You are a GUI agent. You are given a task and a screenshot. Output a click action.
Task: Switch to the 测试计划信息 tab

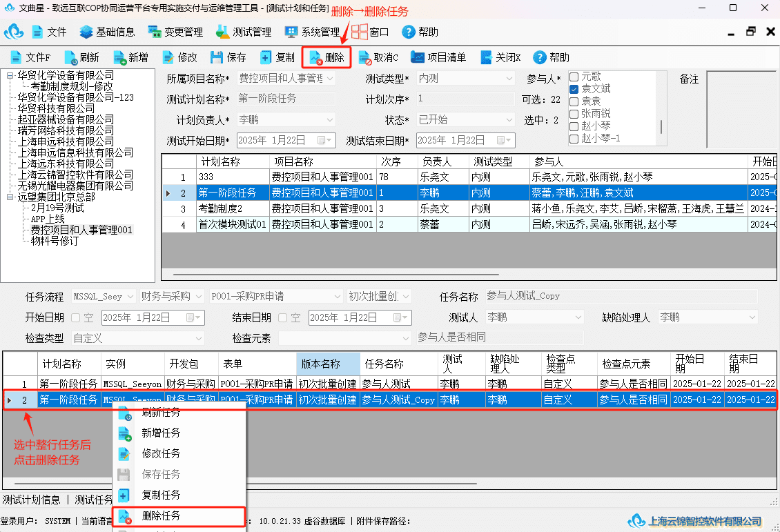point(31,500)
